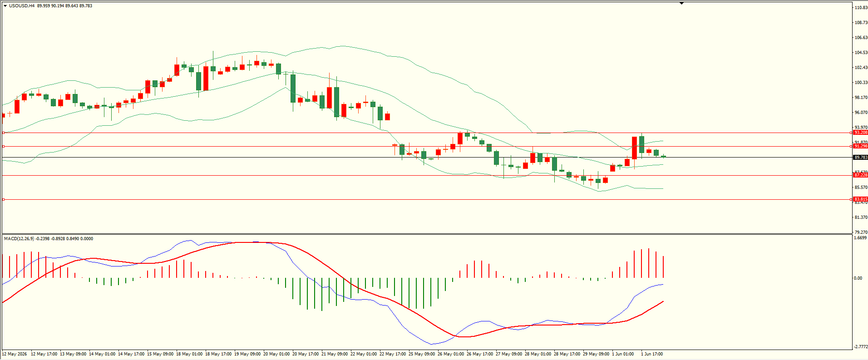The width and height of the screenshot is (868, 360).
Task: Click the 26 May 17:00 time label
Action: 480,354
